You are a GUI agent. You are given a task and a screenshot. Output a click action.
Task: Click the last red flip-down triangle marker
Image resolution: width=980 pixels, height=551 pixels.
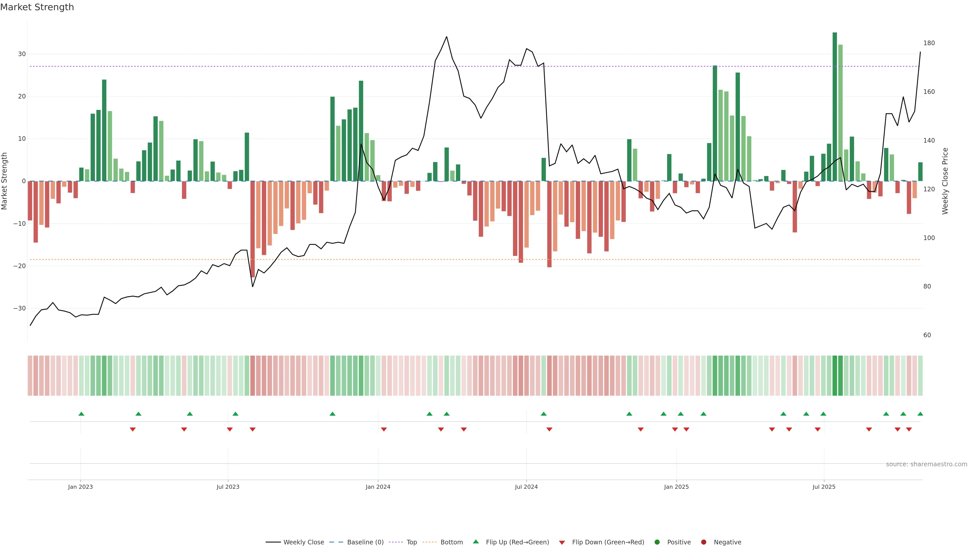point(909,429)
